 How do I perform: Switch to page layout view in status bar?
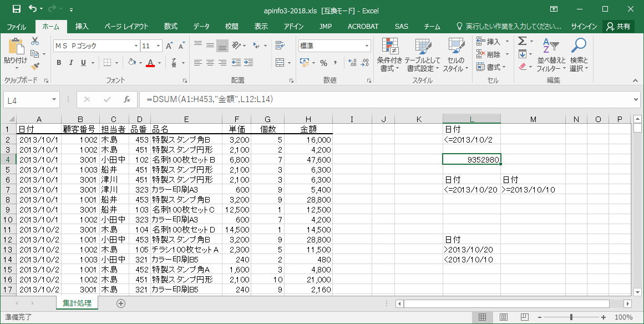[x=503, y=317]
